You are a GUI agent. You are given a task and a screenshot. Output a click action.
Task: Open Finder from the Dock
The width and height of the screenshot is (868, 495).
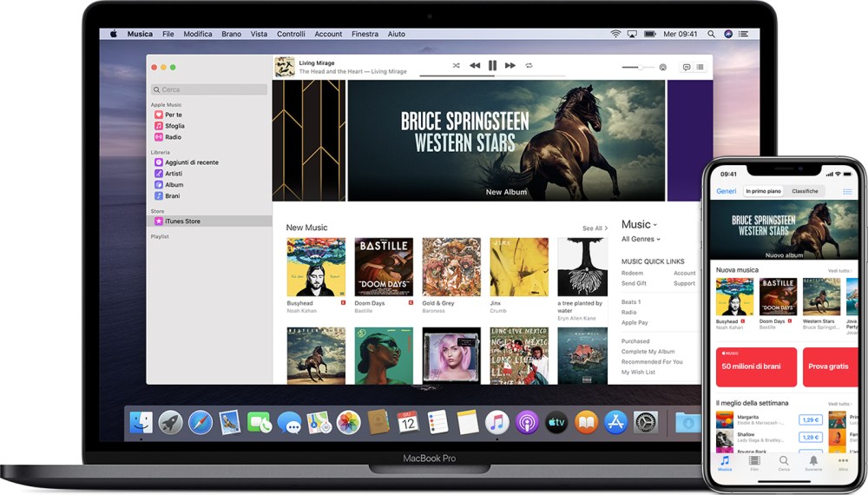click(x=141, y=422)
